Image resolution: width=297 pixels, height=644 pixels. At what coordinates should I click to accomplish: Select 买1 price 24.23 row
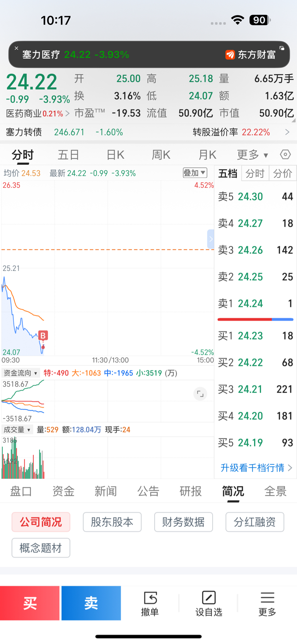point(256,336)
